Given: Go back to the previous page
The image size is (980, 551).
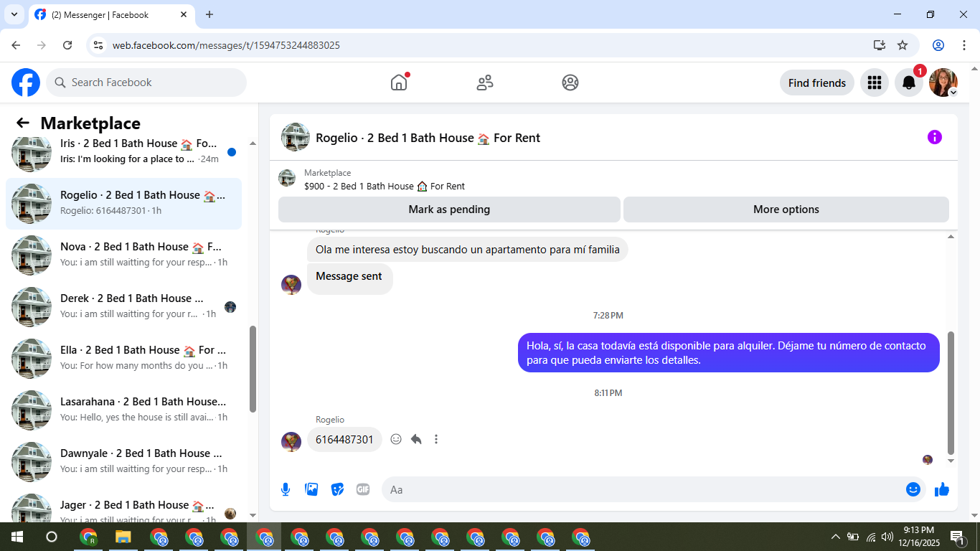Looking at the screenshot, I should pyautogui.click(x=16, y=45).
